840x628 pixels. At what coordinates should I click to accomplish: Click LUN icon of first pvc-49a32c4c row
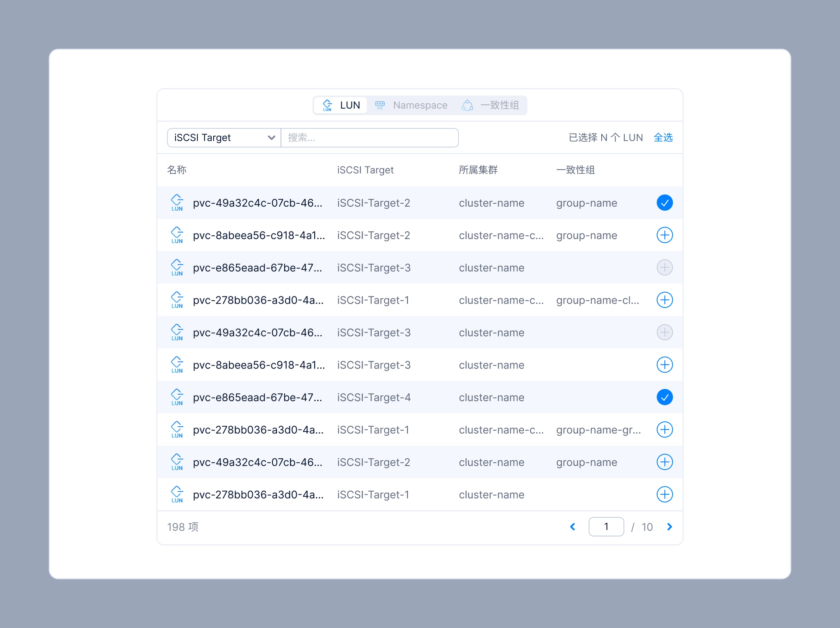[177, 203]
